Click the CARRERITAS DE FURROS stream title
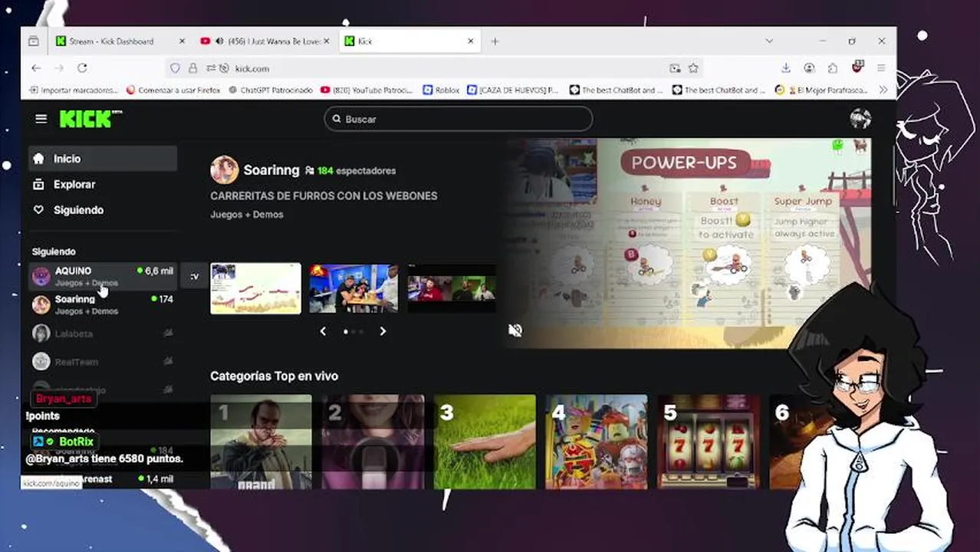 coord(324,195)
